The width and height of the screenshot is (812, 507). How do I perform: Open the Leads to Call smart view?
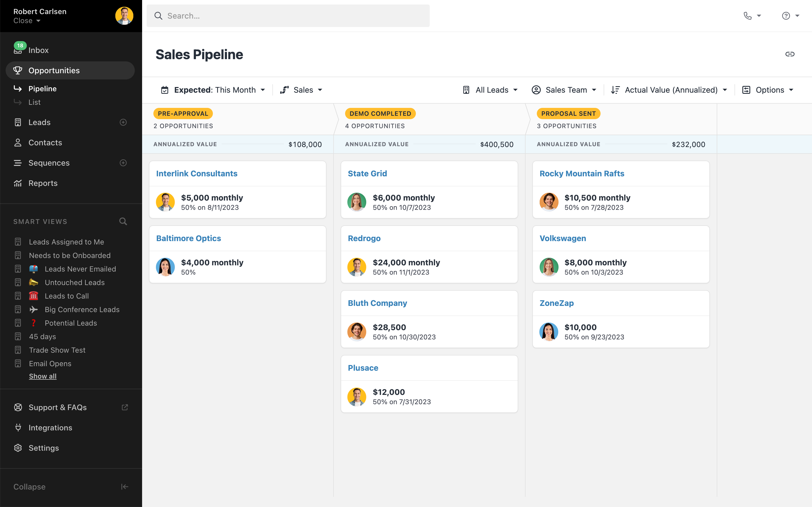pos(67,296)
